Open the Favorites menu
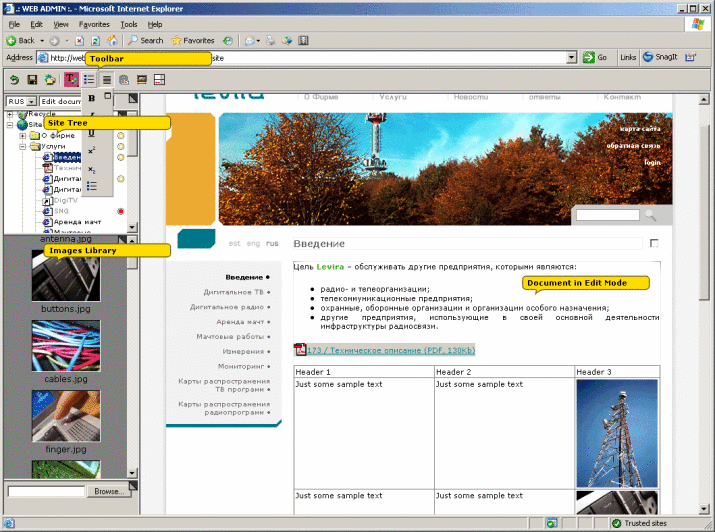715x532 pixels. click(94, 25)
